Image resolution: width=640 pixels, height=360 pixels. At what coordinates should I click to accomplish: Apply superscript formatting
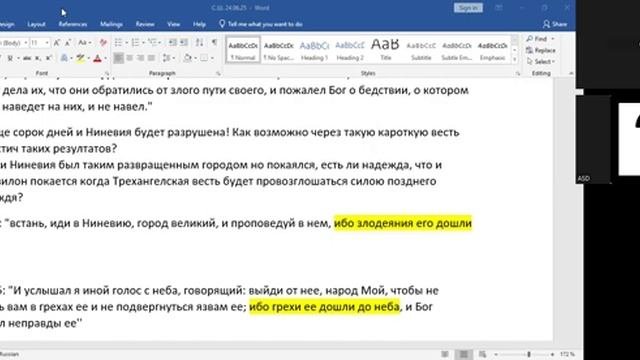tap(48, 58)
